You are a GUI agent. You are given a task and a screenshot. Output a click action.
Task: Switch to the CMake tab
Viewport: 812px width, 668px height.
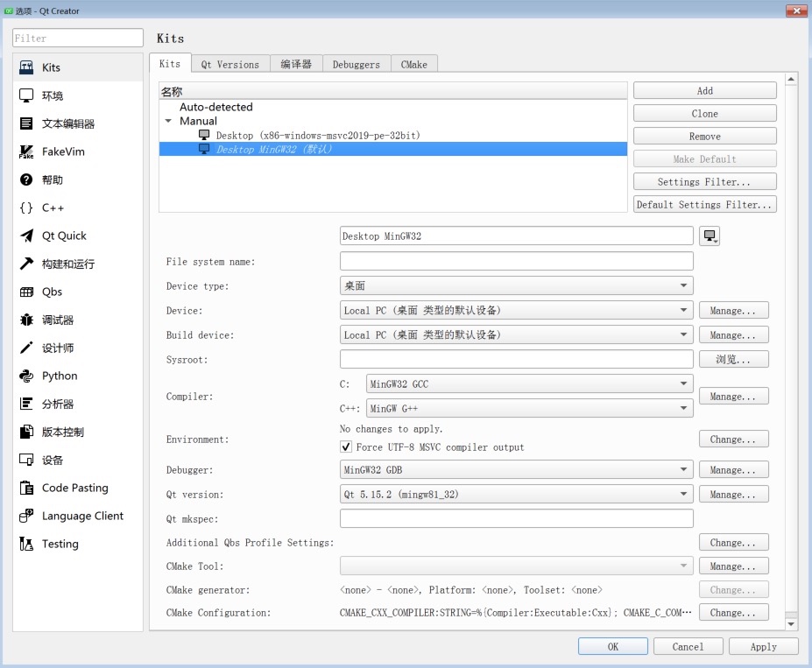click(413, 64)
